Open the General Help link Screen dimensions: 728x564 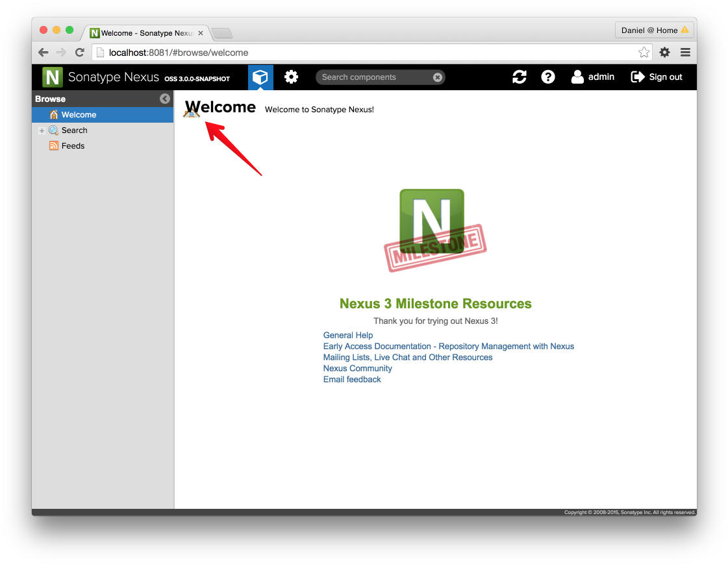348,336
